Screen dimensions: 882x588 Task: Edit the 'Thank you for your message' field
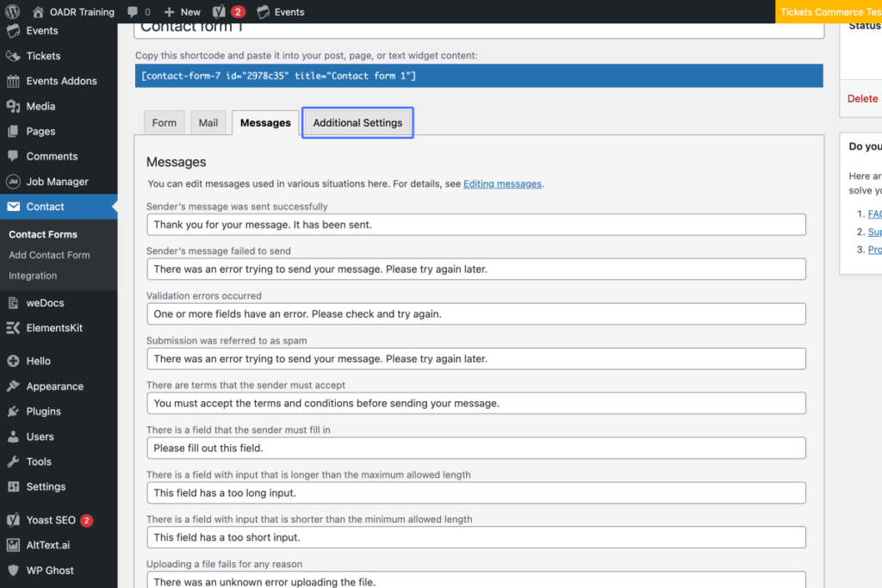pos(475,225)
